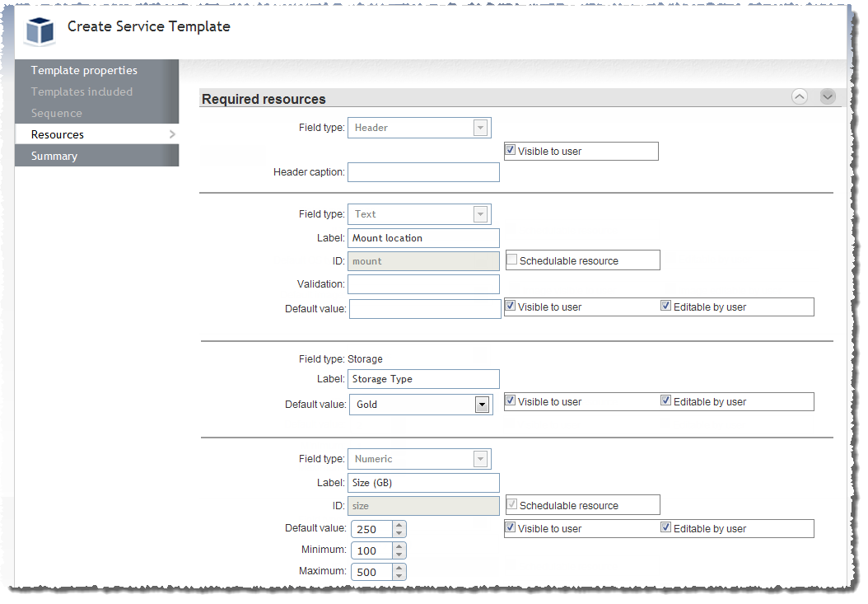Click the Mount location label field
Screen dimensions: 868x604
click(423, 238)
